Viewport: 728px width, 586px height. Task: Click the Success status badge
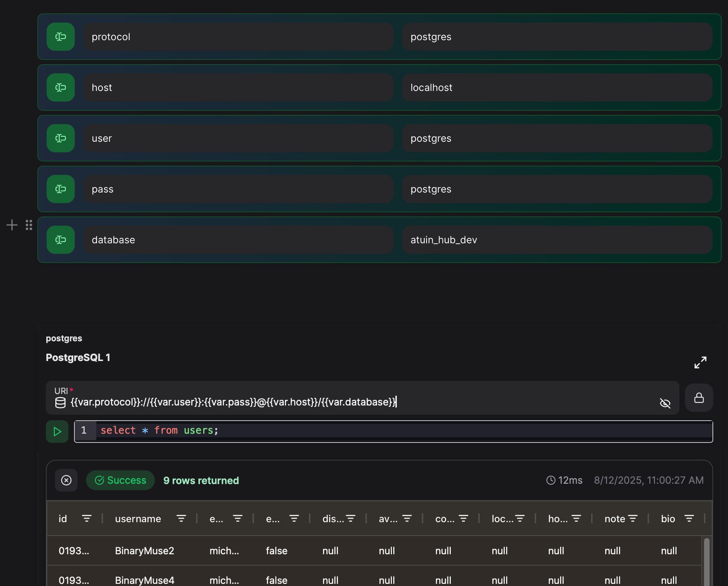click(120, 480)
